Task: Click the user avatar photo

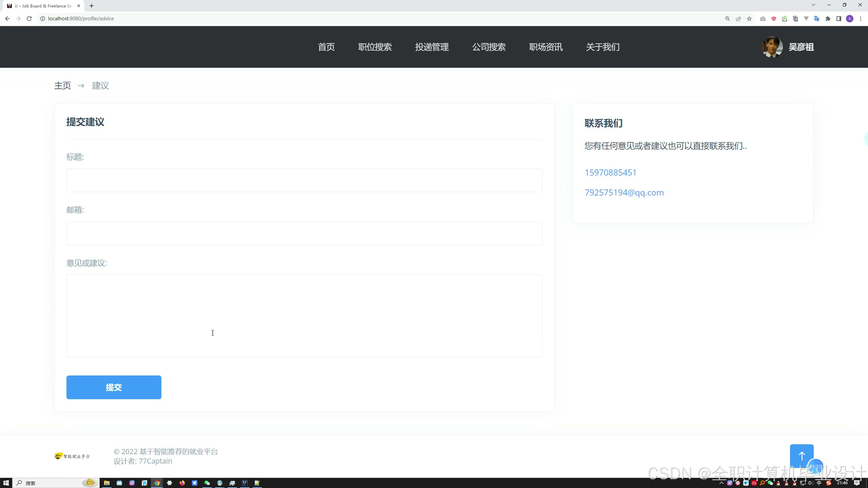Action: (x=772, y=47)
